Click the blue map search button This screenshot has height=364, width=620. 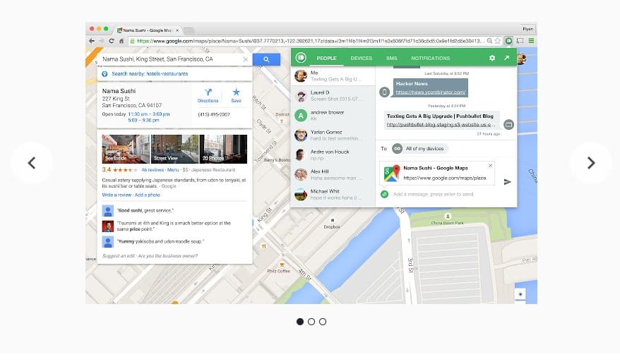(266, 59)
